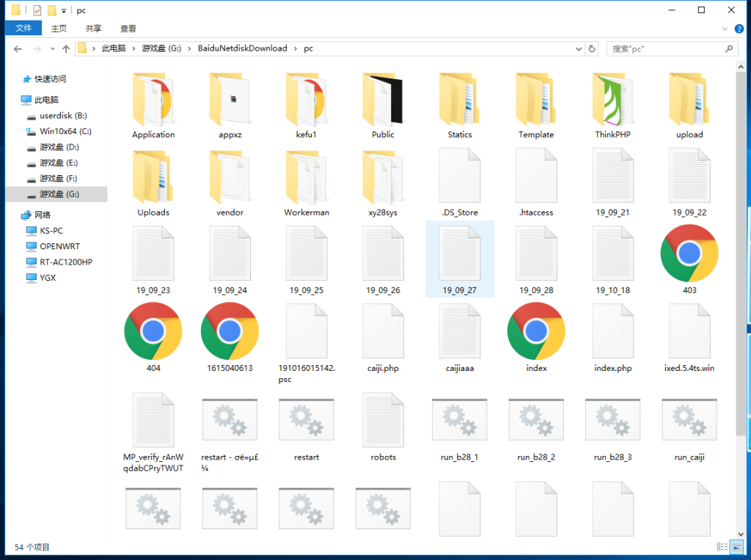Select the .DS_Store file
The image size is (751, 560).
(x=460, y=183)
